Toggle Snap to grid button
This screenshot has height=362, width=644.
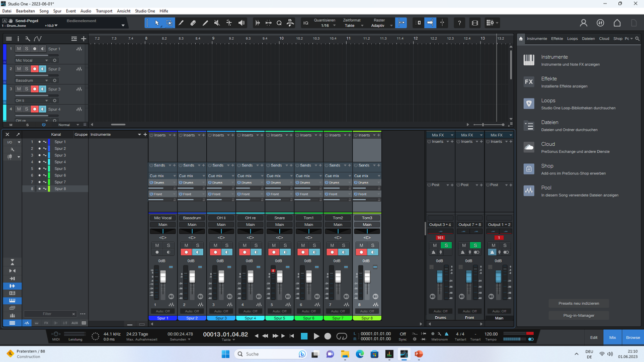coord(401,23)
